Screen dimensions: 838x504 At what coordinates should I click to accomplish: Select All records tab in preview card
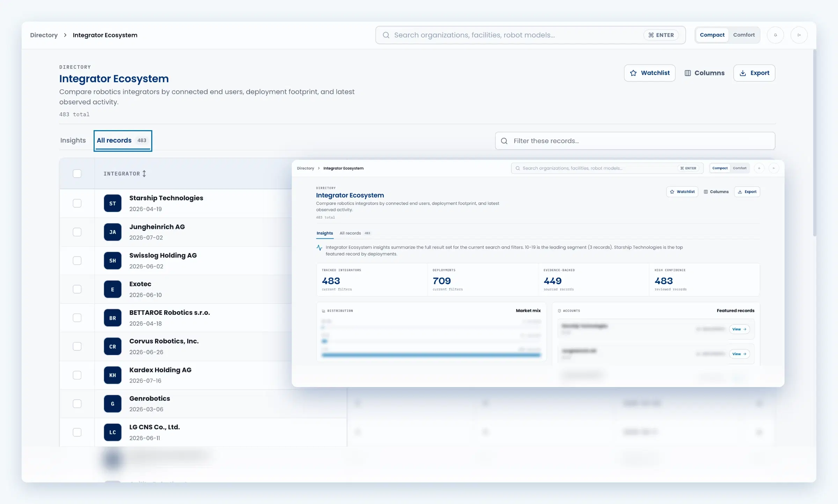[355, 233]
